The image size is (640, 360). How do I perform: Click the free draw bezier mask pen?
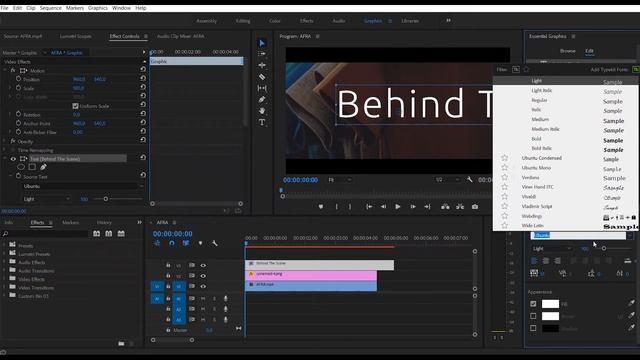click(x=43, y=167)
